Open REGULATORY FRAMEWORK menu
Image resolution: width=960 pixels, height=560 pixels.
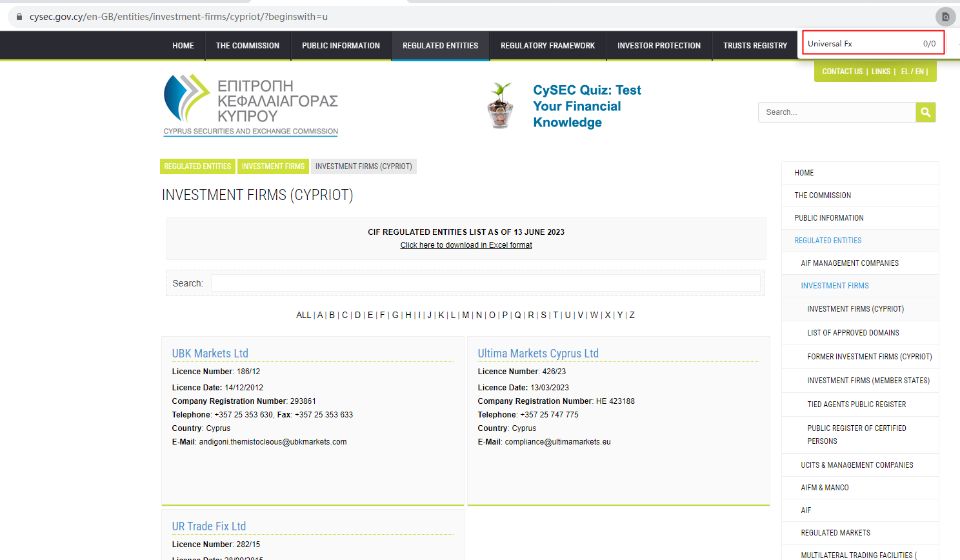[548, 46]
